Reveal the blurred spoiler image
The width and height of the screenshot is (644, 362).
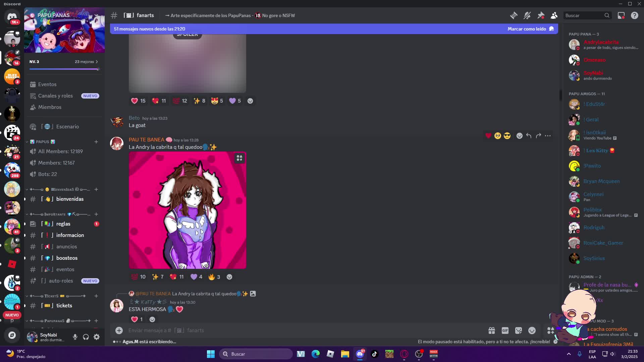(187, 63)
